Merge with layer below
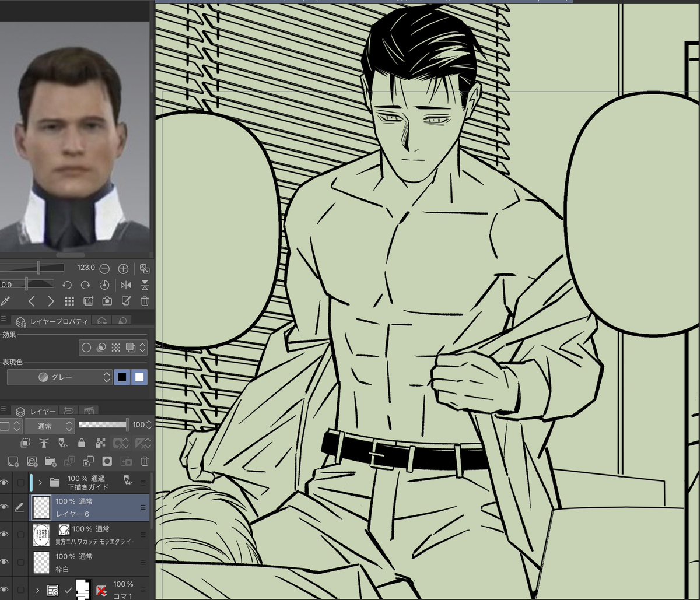The height and width of the screenshot is (600, 700). tap(89, 461)
